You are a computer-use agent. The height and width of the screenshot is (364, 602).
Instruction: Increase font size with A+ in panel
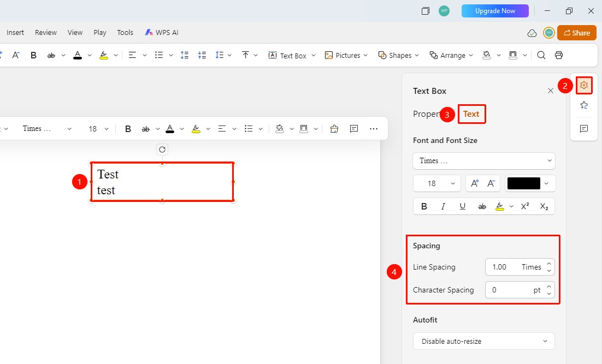pyautogui.click(x=475, y=183)
